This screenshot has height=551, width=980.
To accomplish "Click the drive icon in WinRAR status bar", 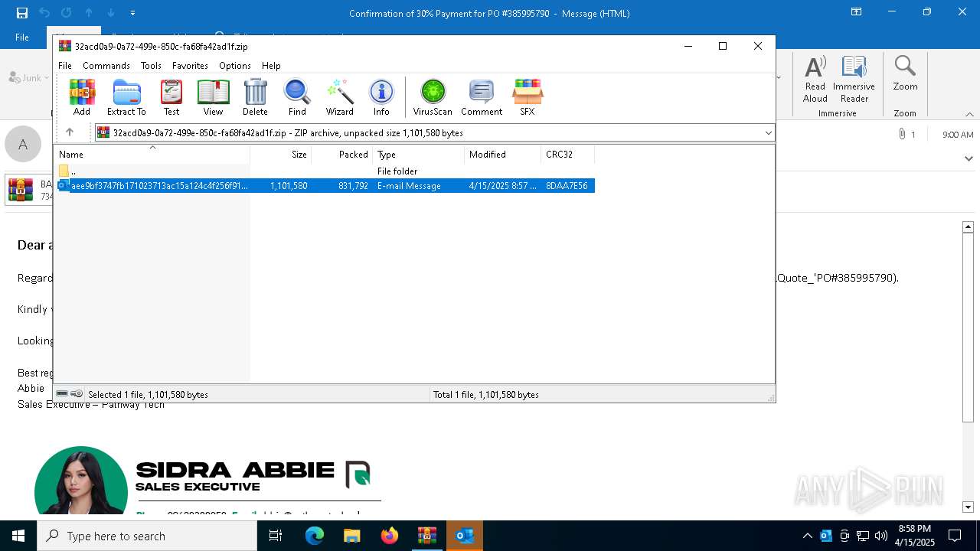I will pos(62,394).
